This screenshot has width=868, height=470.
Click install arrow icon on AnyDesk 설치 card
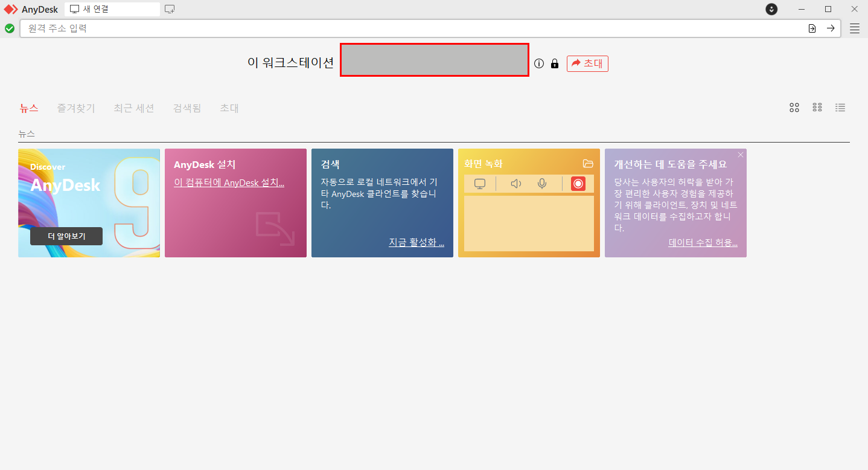point(275,228)
